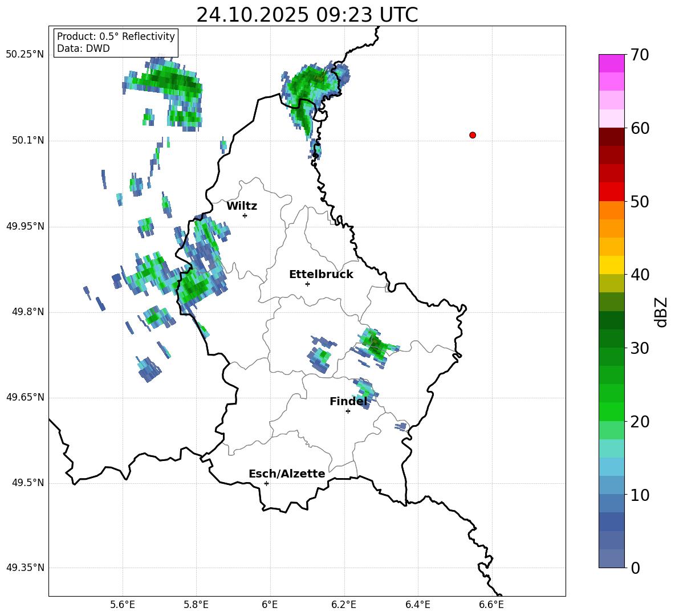Pick the magenta swatch at colorbar top
This screenshot has height=616, width=675.
(x=611, y=63)
